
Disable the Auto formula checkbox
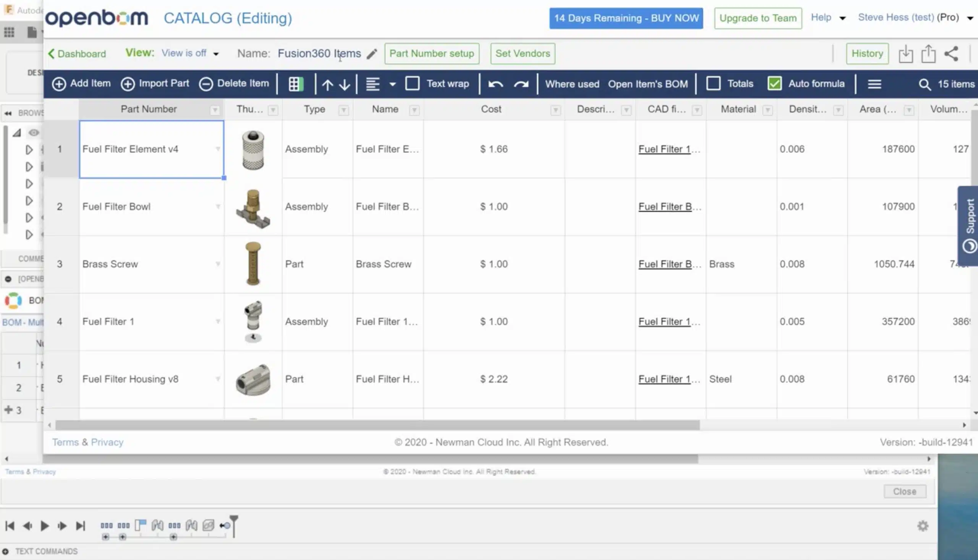[x=774, y=83]
